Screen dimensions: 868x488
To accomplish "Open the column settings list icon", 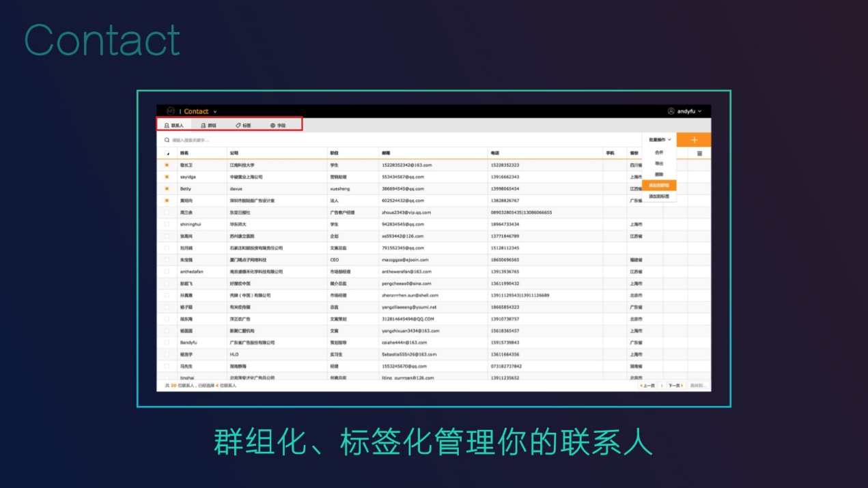I will (699, 154).
